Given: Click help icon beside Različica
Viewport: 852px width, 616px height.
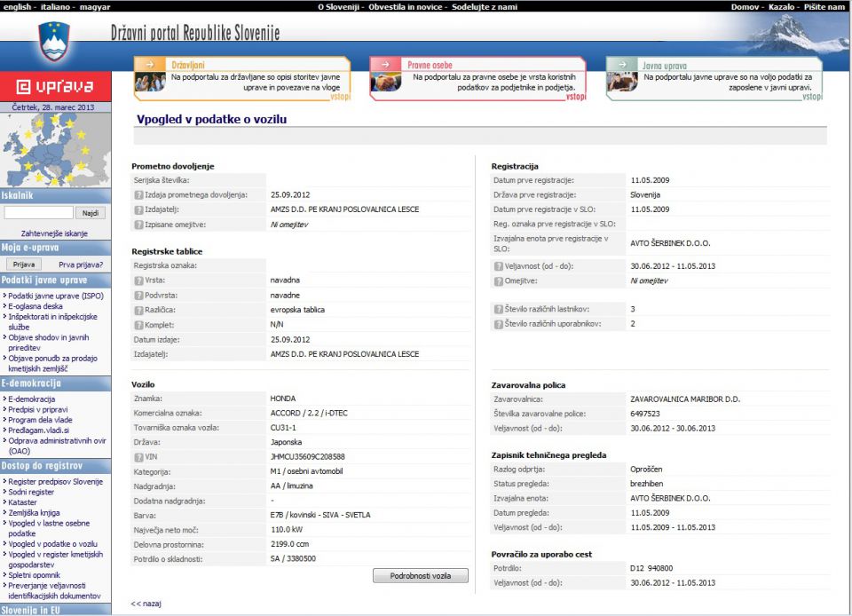Looking at the screenshot, I should [x=138, y=310].
